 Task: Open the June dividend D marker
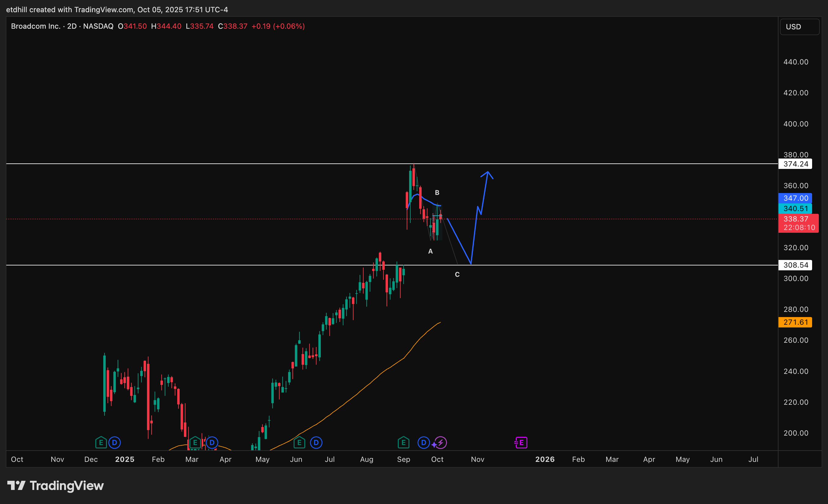(316, 443)
